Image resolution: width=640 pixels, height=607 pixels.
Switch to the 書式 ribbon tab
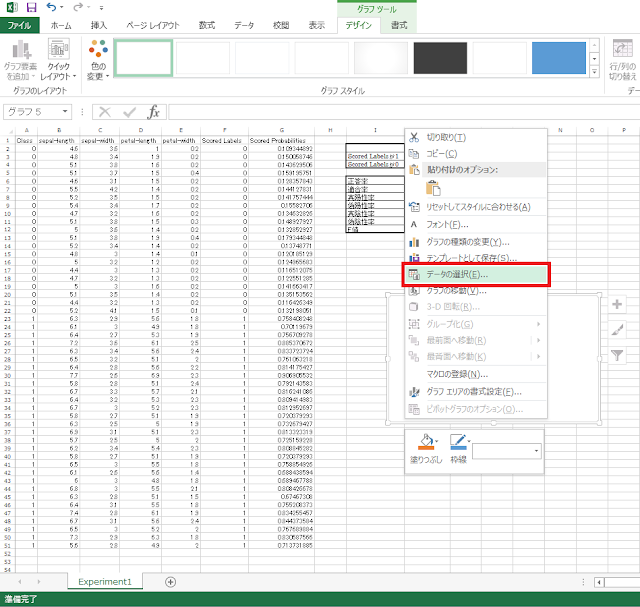click(399, 25)
